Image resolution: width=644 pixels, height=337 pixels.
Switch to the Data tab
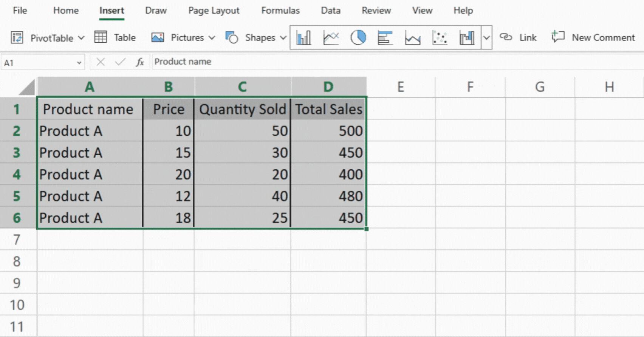tap(331, 11)
